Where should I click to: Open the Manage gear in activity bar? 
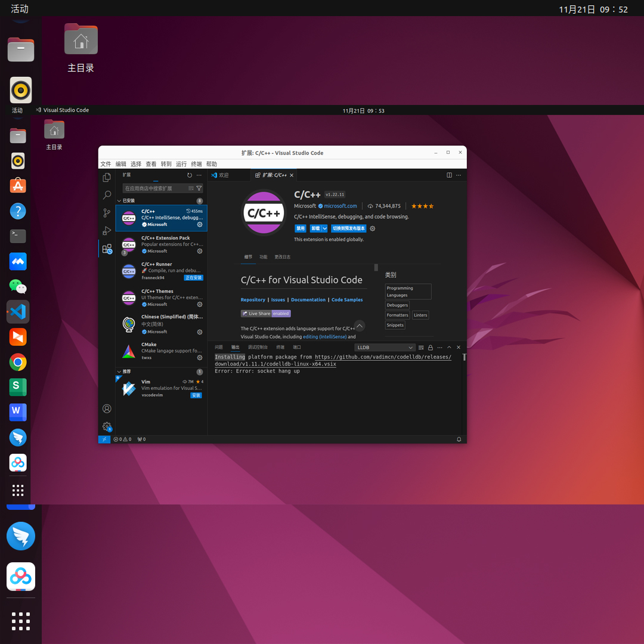107,426
